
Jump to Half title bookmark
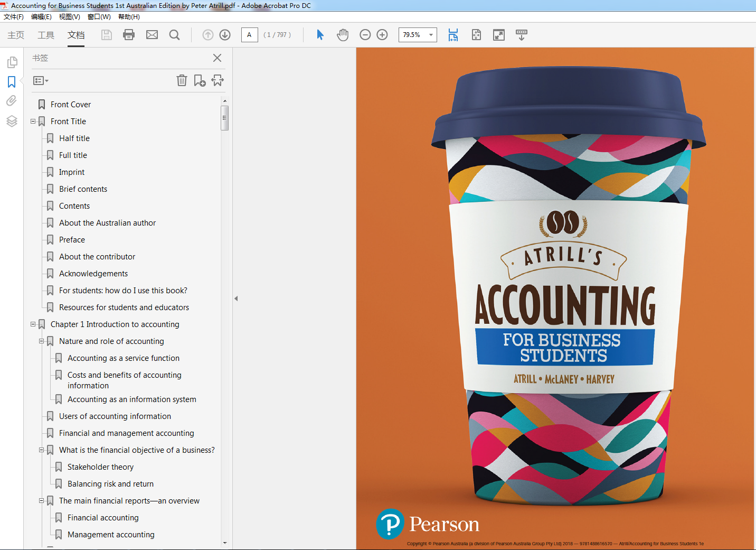(x=74, y=138)
